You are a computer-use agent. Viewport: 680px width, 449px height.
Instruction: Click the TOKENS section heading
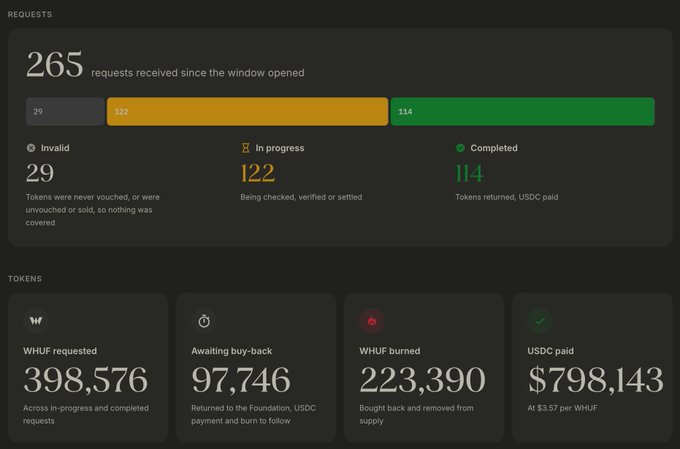click(x=25, y=279)
